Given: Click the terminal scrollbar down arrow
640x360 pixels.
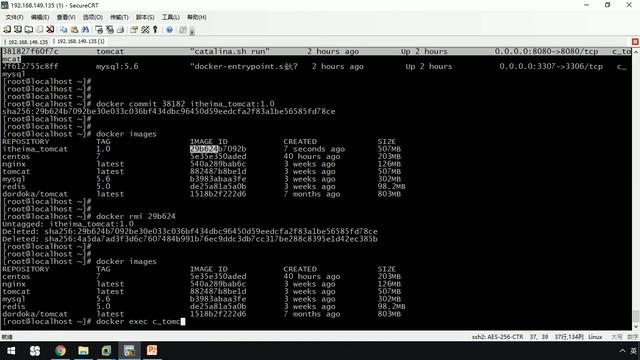Looking at the screenshot, I should (x=636, y=327).
